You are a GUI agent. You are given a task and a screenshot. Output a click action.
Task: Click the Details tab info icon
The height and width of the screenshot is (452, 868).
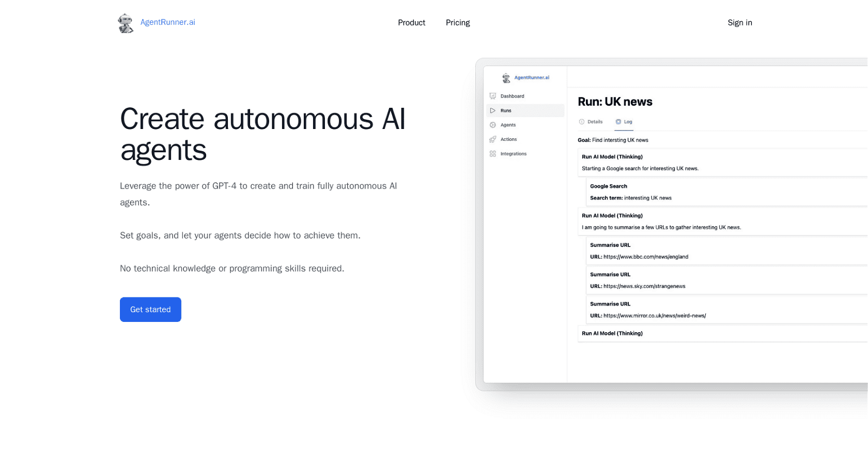pos(582,122)
